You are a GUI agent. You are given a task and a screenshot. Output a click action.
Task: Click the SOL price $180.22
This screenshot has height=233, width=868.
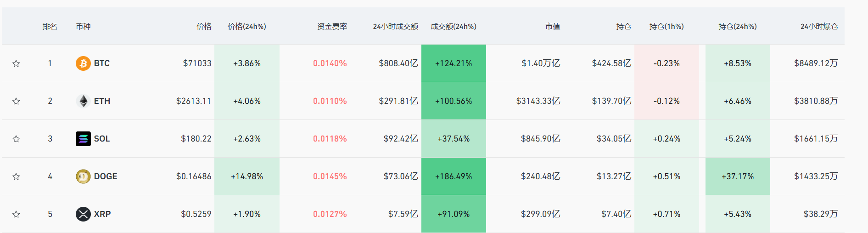(196, 139)
